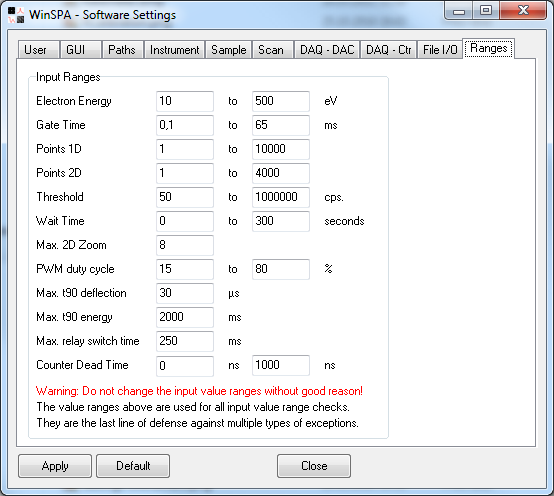Restore settings with Default button
This screenshot has height=496, width=554.
133,466
